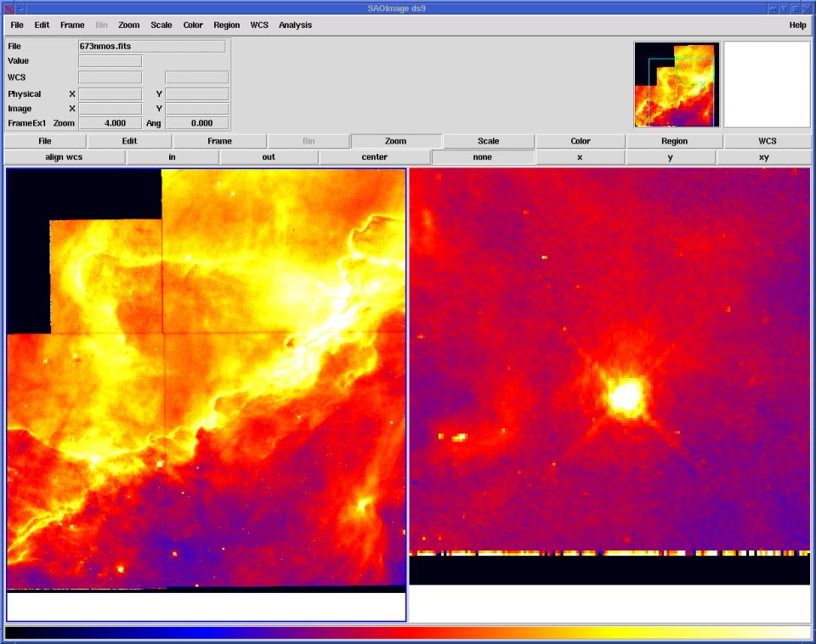Click the Zoom value field showing 4.000
Screen dimensions: 816x644
tap(110, 123)
